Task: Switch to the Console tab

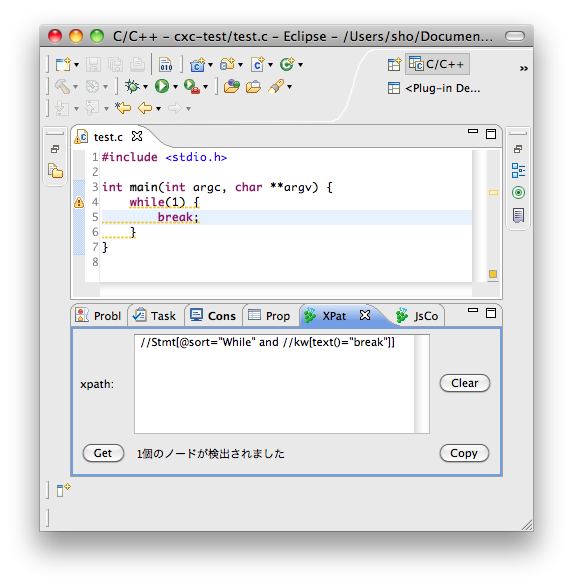Action: (213, 315)
